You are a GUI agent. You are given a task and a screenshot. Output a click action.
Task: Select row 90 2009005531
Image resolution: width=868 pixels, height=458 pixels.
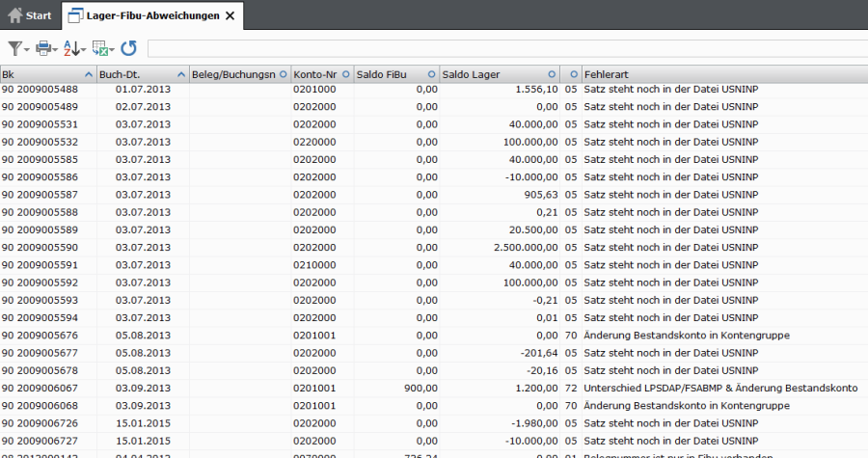click(x=434, y=124)
